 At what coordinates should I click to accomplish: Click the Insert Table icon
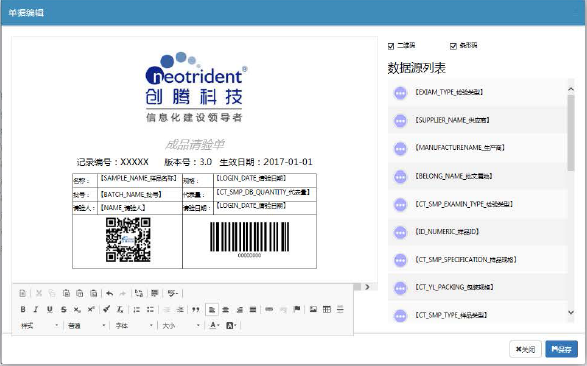coord(326,309)
